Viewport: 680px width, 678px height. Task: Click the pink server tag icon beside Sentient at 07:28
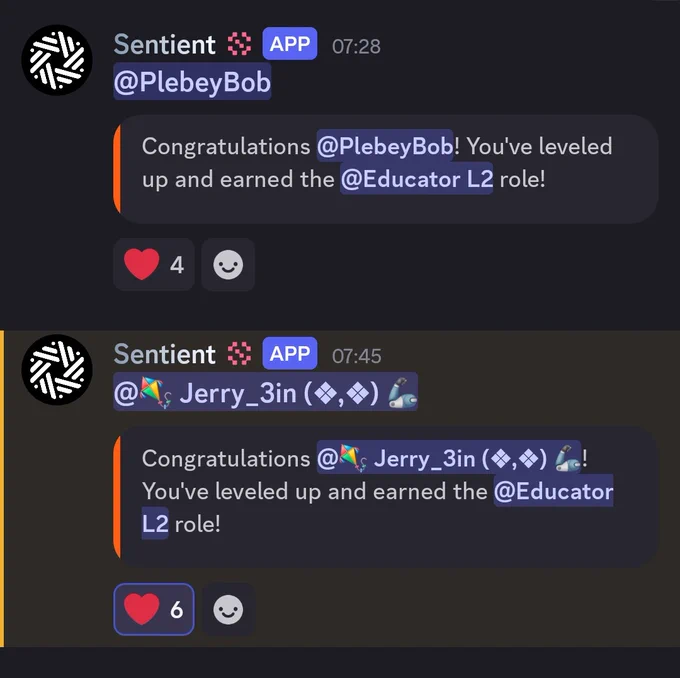(239, 45)
